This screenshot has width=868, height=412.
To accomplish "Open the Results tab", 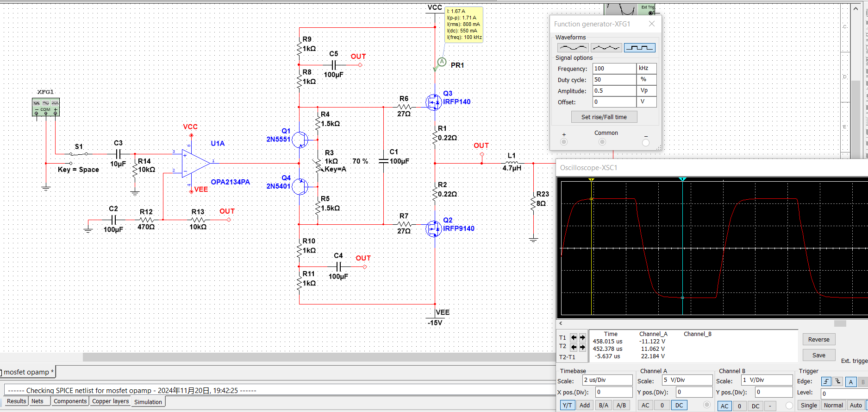I will click(x=16, y=401).
